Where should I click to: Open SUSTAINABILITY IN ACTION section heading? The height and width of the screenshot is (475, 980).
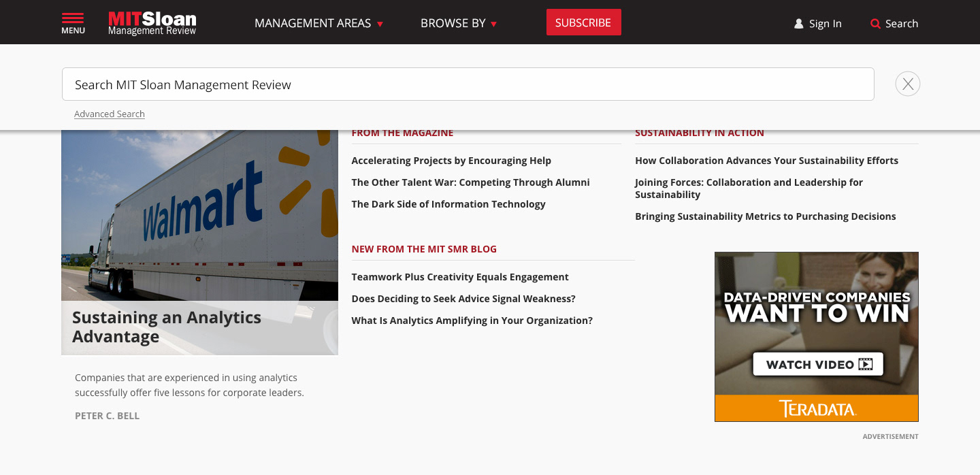coord(700,133)
